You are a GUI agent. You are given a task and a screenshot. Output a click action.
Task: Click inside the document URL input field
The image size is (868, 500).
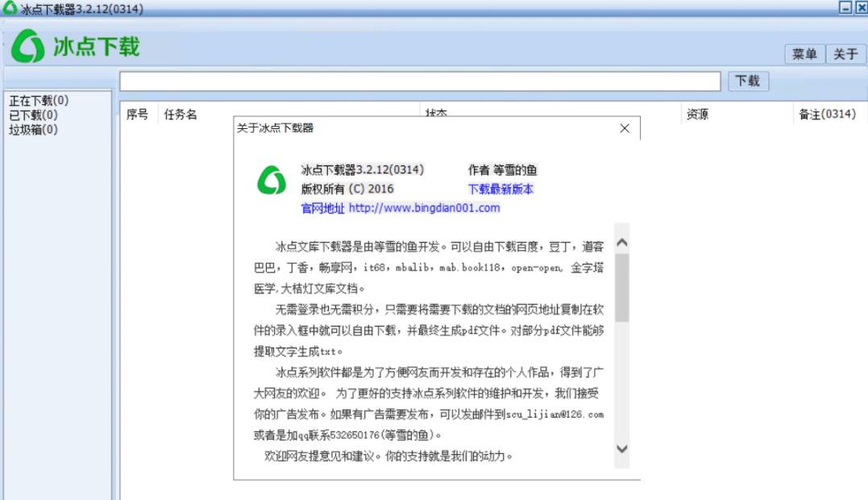[x=420, y=81]
